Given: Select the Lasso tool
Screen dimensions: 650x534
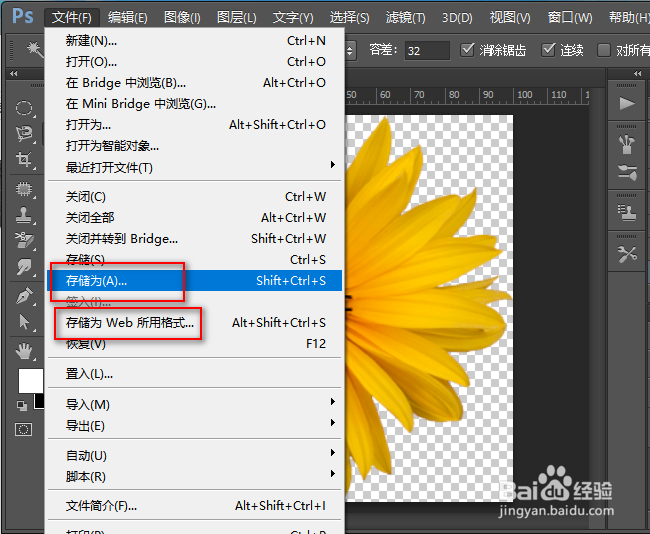Looking at the screenshot, I should click(x=24, y=134).
